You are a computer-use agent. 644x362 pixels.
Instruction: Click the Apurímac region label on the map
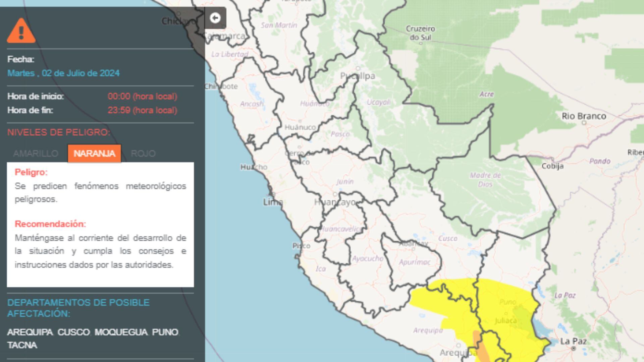(415, 262)
